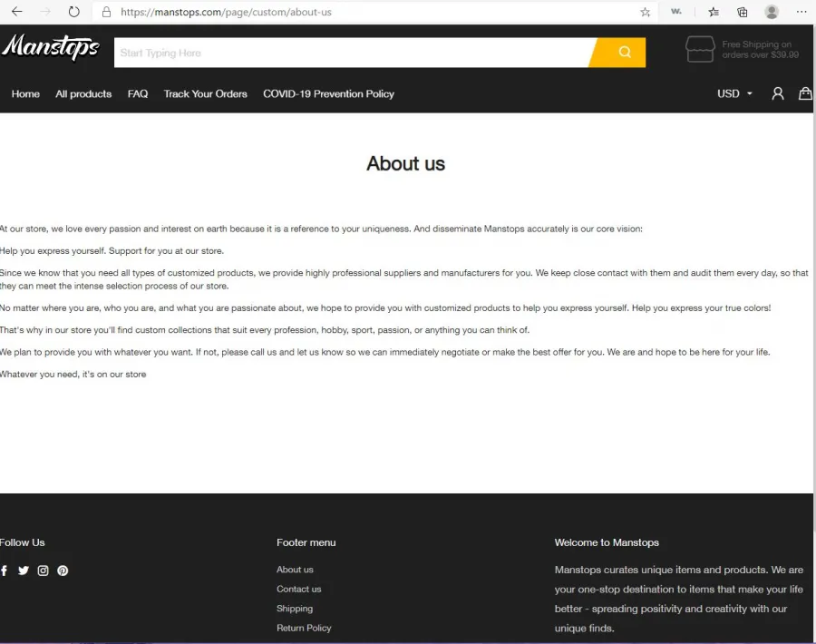Click the W. extension icon
Image resolution: width=816 pixels, height=644 pixels.
point(676,11)
